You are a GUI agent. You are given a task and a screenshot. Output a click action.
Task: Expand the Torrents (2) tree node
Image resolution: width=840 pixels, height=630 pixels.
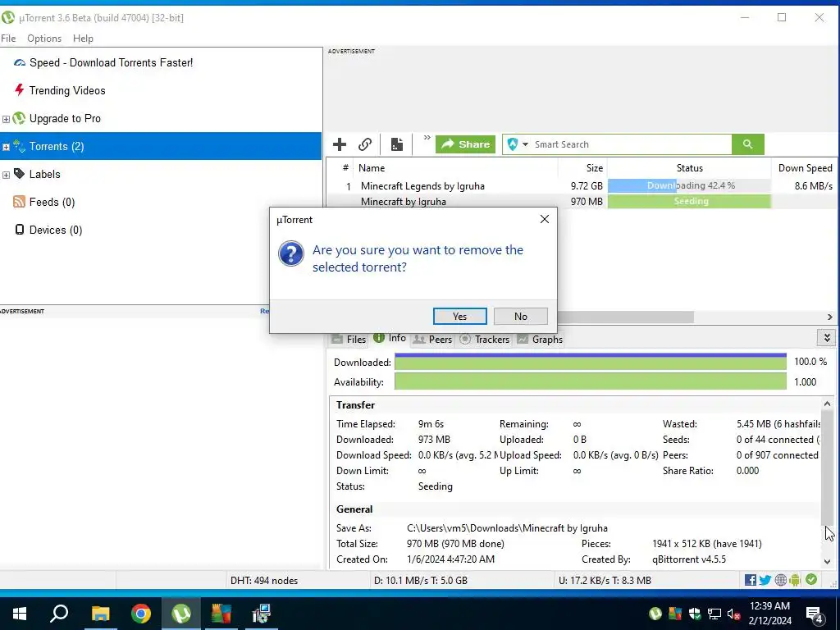click(6, 147)
